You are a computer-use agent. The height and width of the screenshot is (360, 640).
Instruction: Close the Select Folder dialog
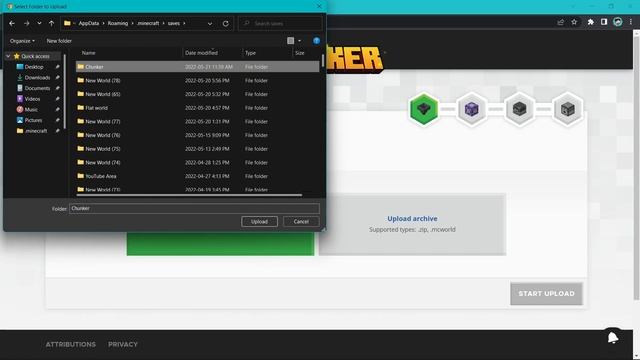[x=319, y=6]
